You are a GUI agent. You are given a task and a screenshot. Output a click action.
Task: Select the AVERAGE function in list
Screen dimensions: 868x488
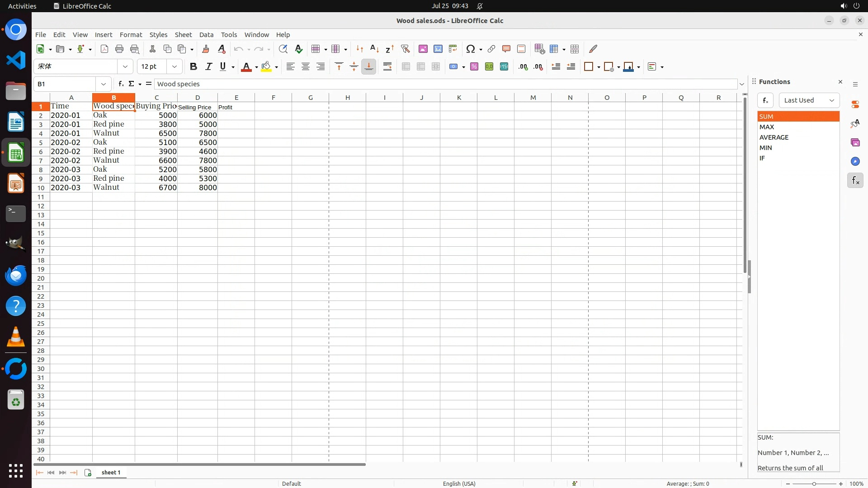click(x=774, y=137)
